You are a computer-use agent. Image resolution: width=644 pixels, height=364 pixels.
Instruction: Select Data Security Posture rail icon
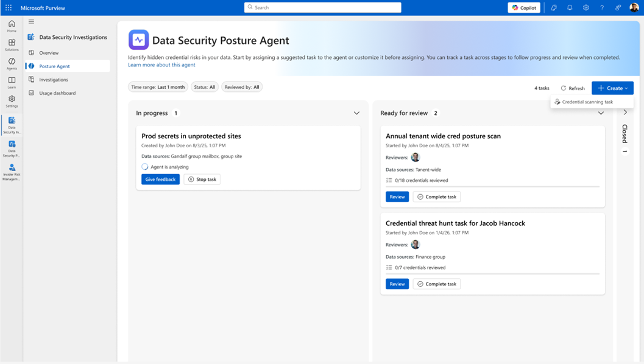click(x=12, y=149)
